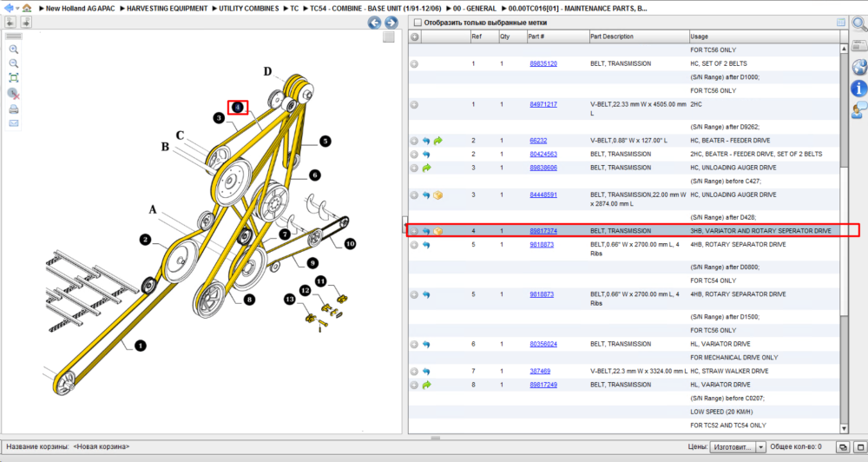This screenshot has width=868, height=462.
Task: Click the box icon for part 84448591
Action: [437, 195]
